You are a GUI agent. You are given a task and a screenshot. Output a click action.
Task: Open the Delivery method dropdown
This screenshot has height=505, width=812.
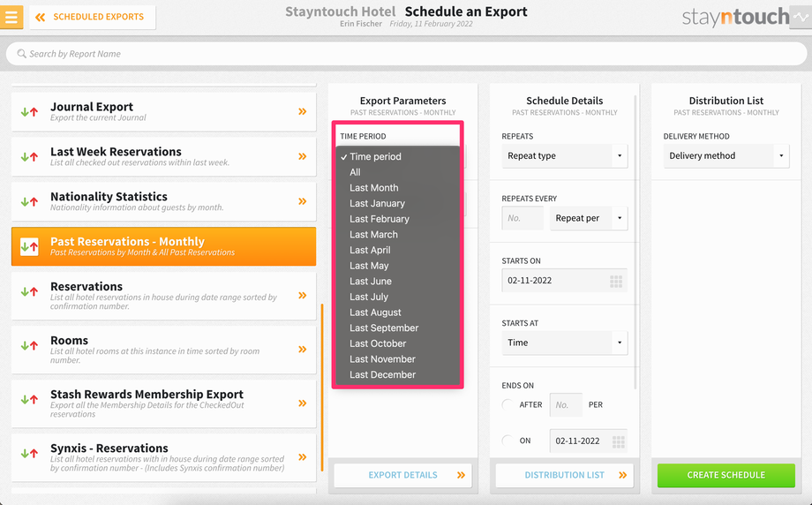pos(726,156)
